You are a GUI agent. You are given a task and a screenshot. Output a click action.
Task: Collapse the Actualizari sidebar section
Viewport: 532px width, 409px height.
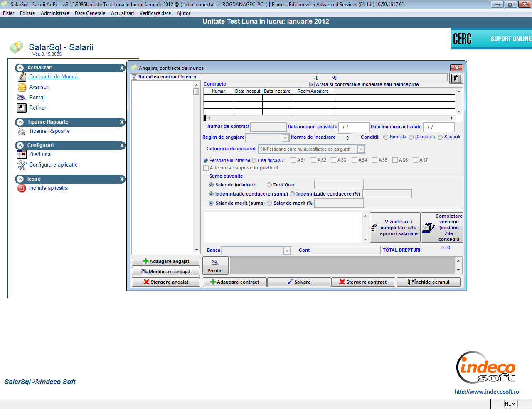coord(20,68)
